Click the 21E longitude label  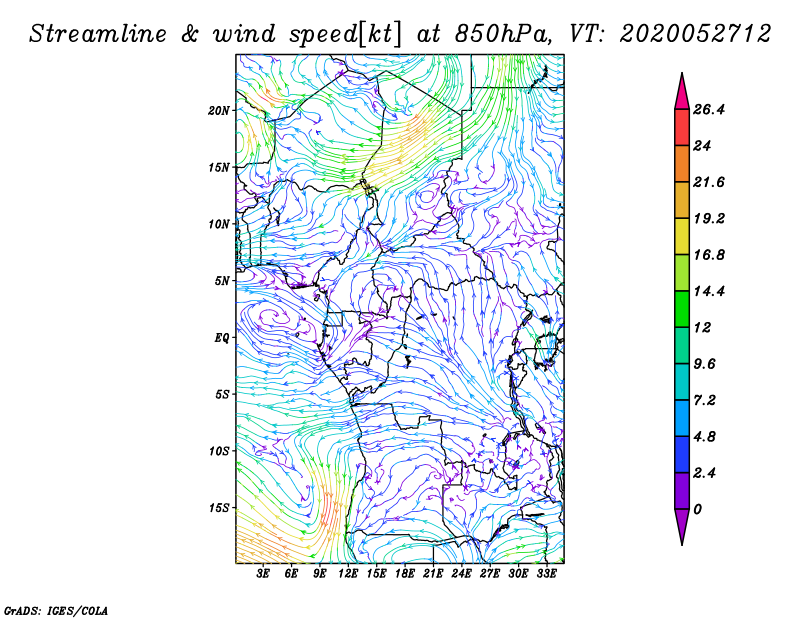pos(433,574)
